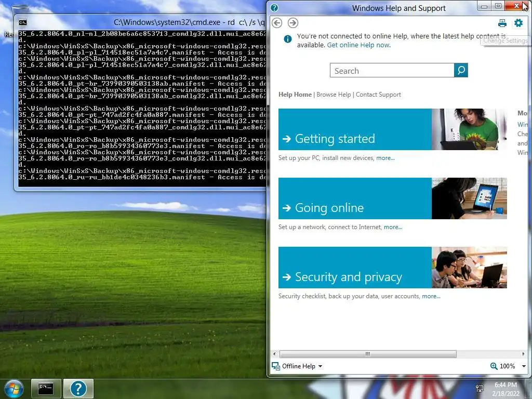
Task: Click the Offline Help status icon
Action: pyautogui.click(x=275, y=366)
